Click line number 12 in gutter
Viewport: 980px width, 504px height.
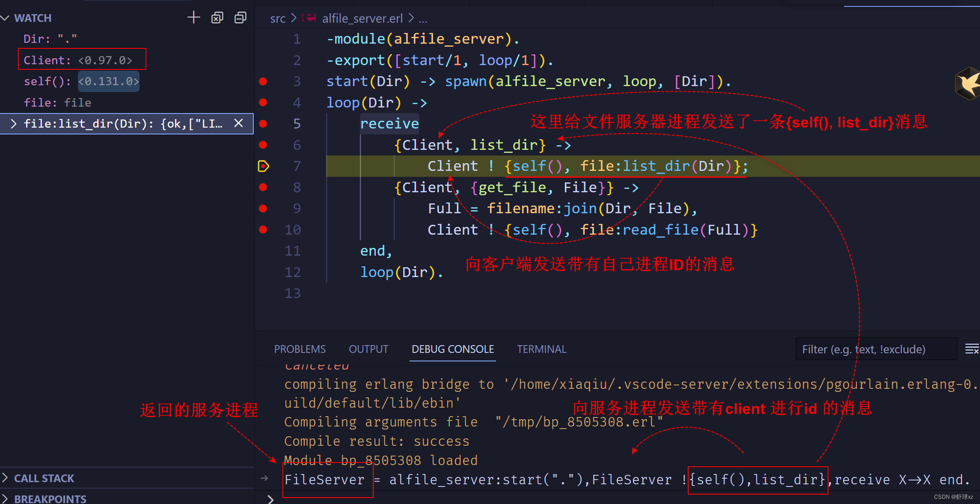tap(293, 272)
